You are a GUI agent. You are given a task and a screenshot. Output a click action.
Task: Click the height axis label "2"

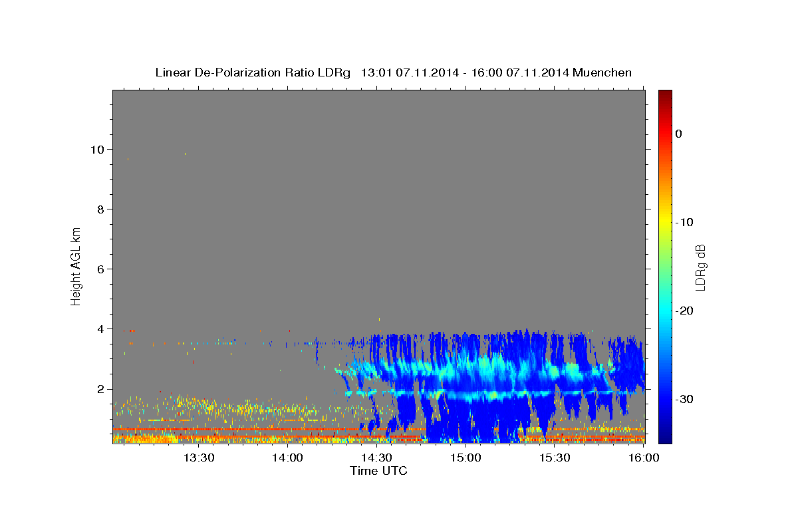tap(99, 388)
